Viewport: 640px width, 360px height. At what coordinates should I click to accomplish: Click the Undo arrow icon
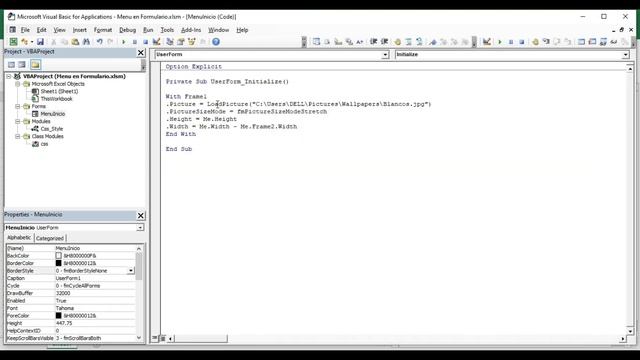(x=100, y=42)
